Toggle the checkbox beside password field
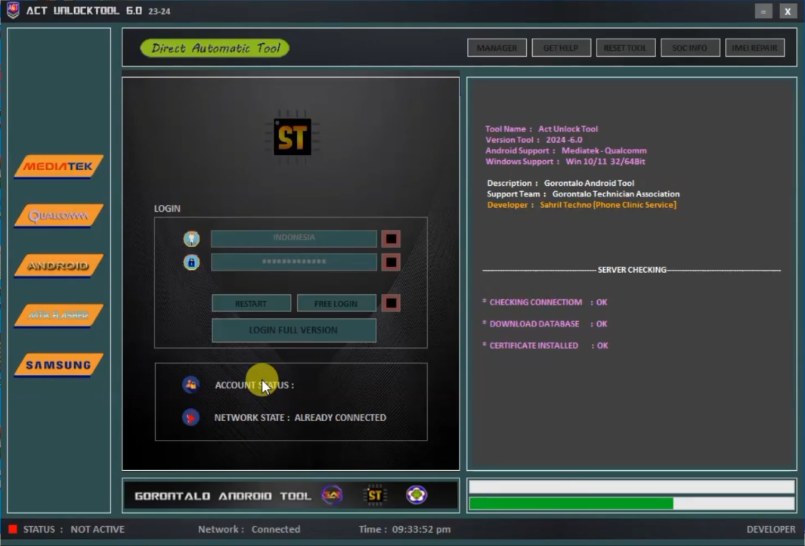This screenshot has height=546, width=805. (x=391, y=262)
